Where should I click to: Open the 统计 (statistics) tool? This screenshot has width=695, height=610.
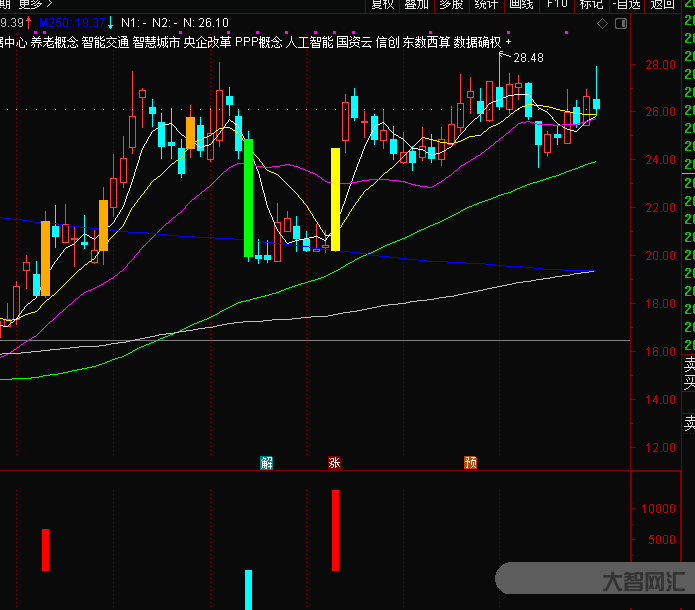(486, 4)
